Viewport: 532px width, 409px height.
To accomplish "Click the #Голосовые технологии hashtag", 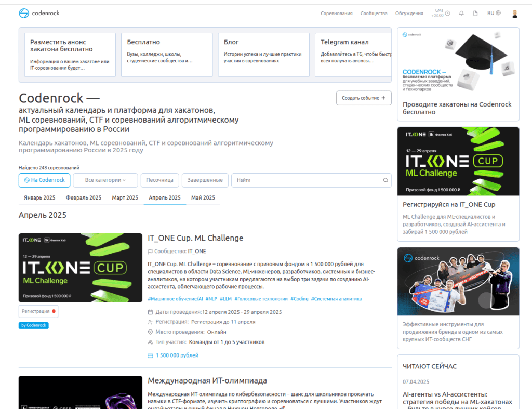I will [261, 299].
